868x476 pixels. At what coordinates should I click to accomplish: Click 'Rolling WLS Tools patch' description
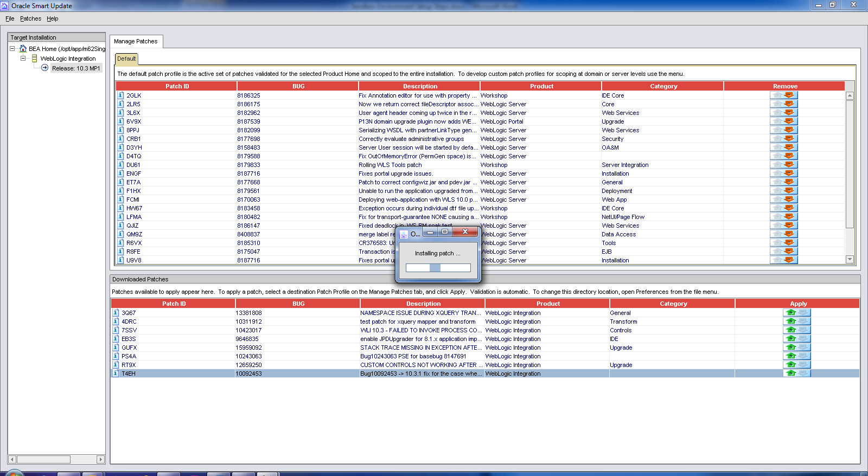(390, 165)
